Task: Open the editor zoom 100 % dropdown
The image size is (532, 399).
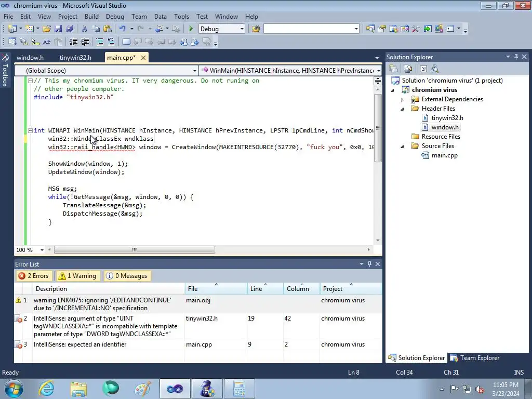Action: click(x=42, y=250)
